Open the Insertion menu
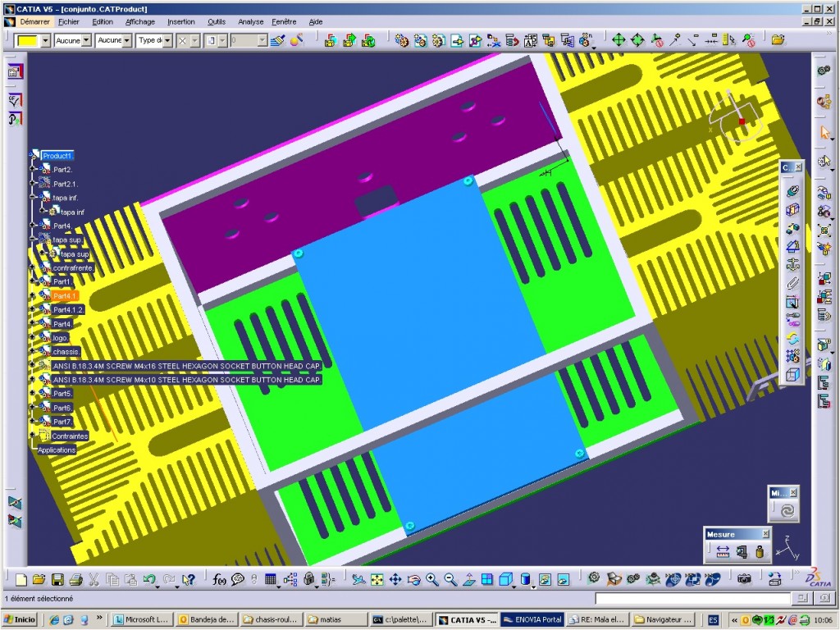 (x=181, y=22)
